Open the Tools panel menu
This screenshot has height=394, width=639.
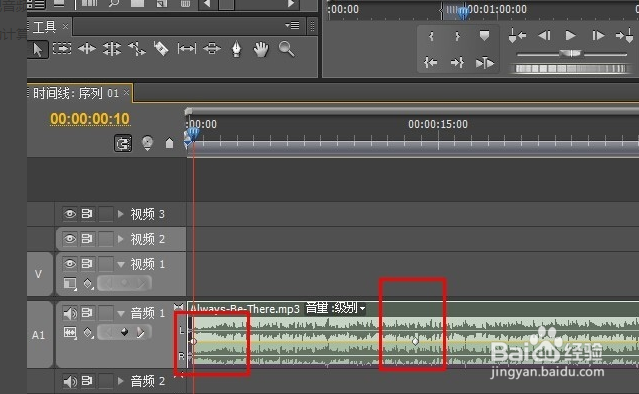[x=293, y=26]
